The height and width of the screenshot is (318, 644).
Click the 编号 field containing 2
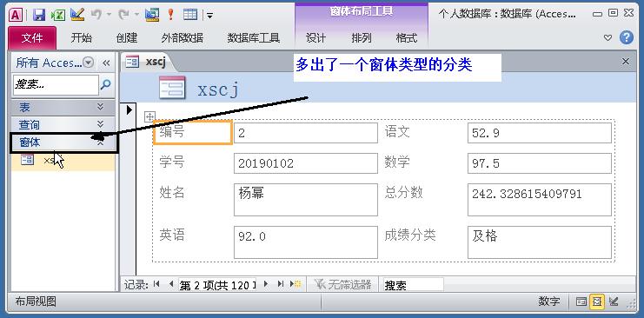[x=306, y=133]
